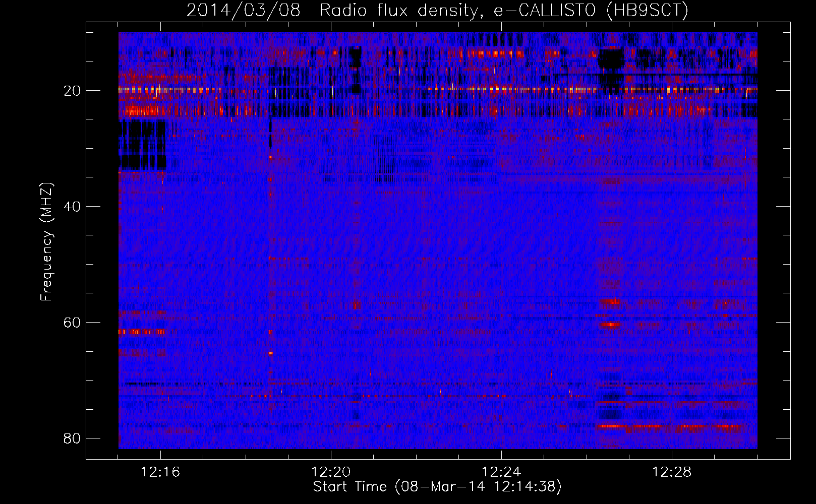
Task: Click the plot title '2014/03/08 Radio flux density'
Action: pos(437,10)
